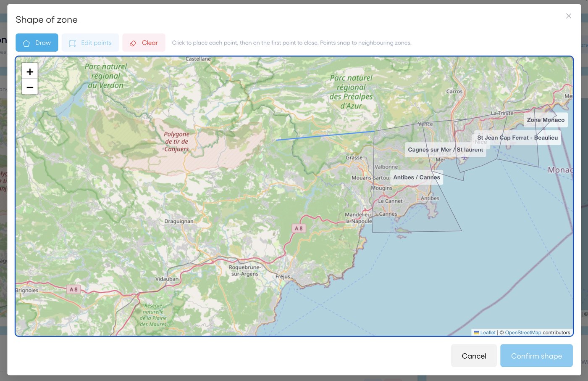
Task: Close the Shape of zone dialog
Action: (x=568, y=16)
